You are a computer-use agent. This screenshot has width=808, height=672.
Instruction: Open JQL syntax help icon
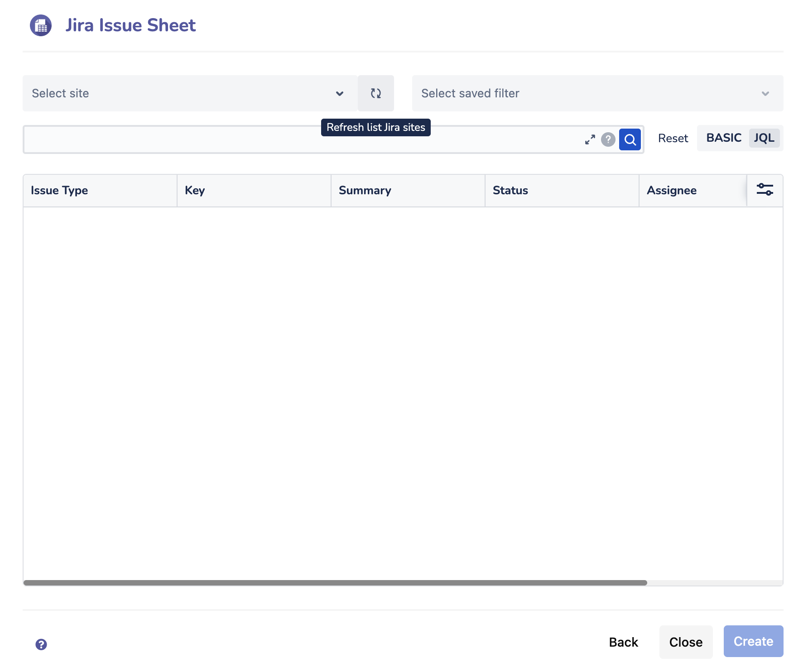(x=608, y=139)
